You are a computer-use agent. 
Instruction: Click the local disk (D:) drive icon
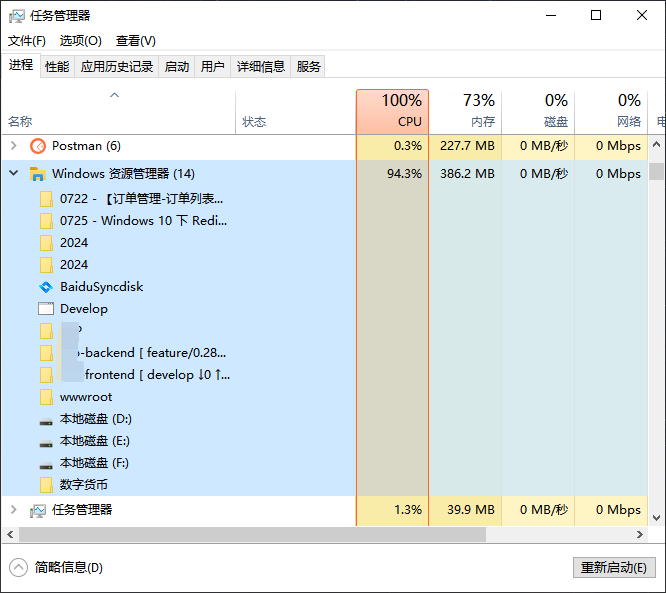pyautogui.click(x=45, y=419)
